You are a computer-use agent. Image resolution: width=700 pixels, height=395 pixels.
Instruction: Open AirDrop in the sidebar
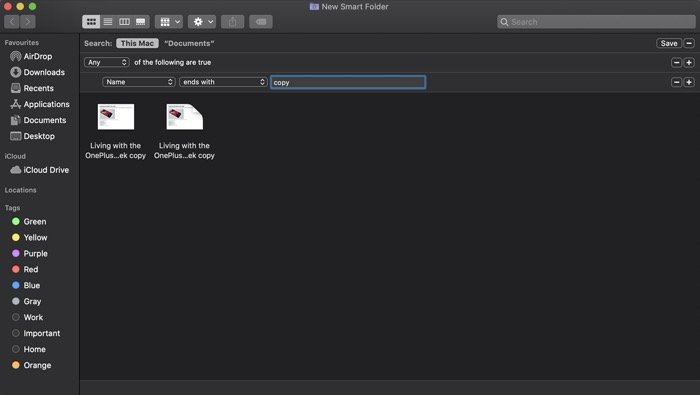31,56
